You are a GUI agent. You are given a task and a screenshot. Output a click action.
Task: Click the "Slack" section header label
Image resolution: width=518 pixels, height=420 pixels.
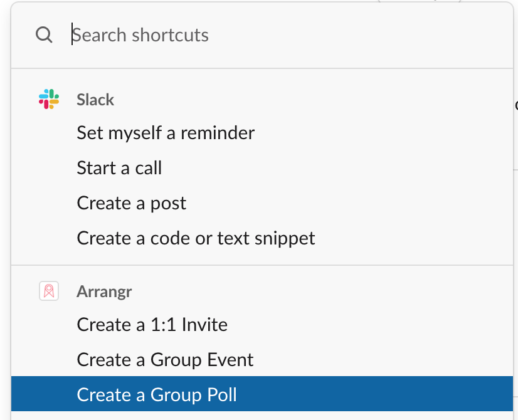point(95,100)
